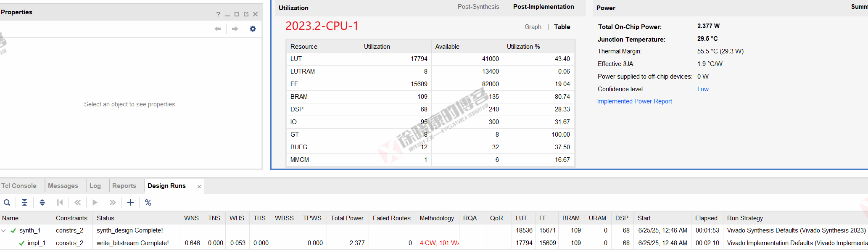Image resolution: width=868 pixels, height=251 pixels.
Task: Sort by Elapsed column header
Action: (706, 218)
